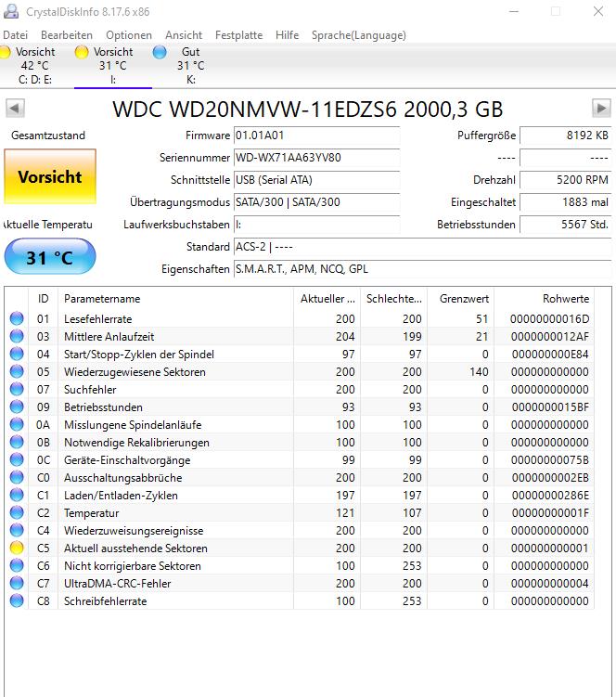
Task: Click the ID column header
Action: pyautogui.click(x=43, y=298)
